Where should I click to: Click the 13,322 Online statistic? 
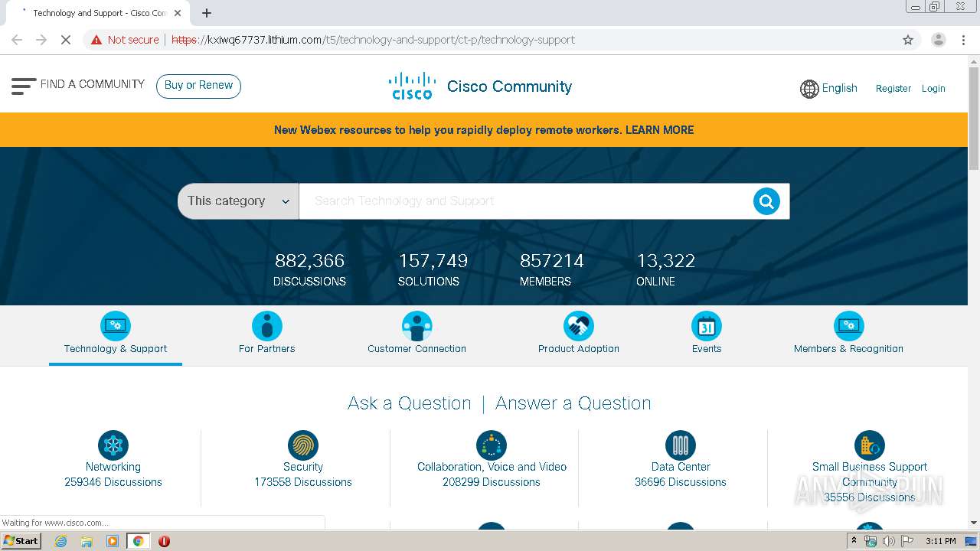pyautogui.click(x=665, y=270)
